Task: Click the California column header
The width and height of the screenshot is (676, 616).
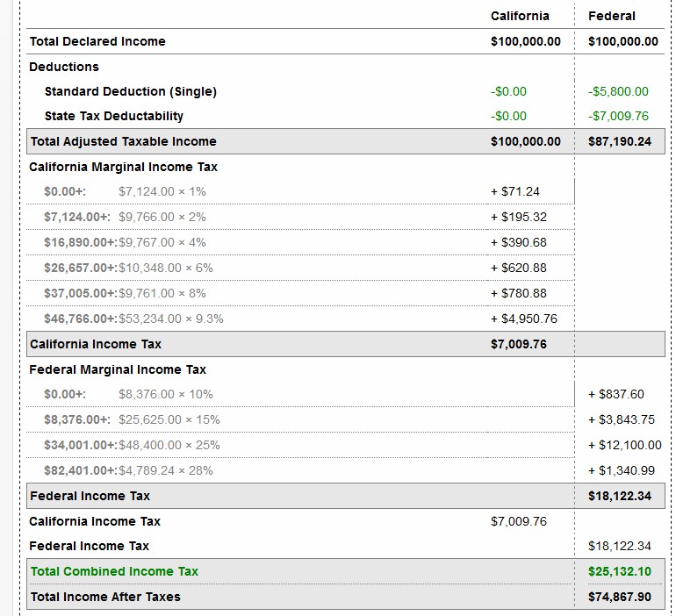Action: click(x=520, y=16)
